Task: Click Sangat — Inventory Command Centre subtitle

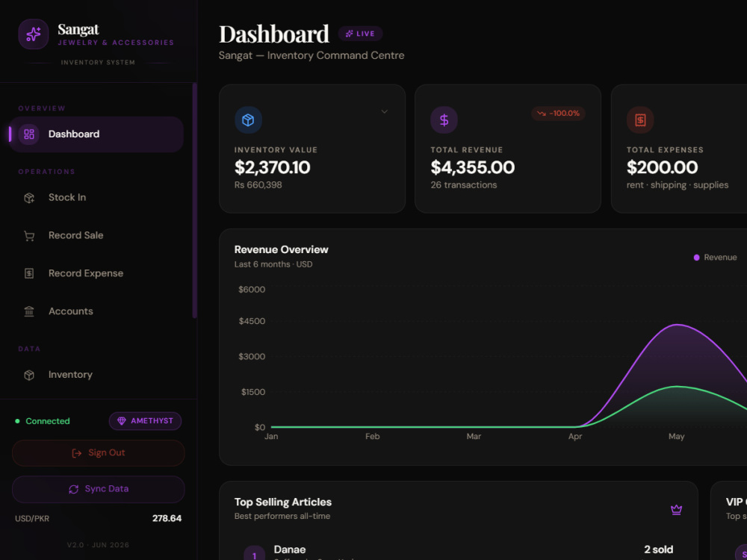Action: tap(311, 56)
